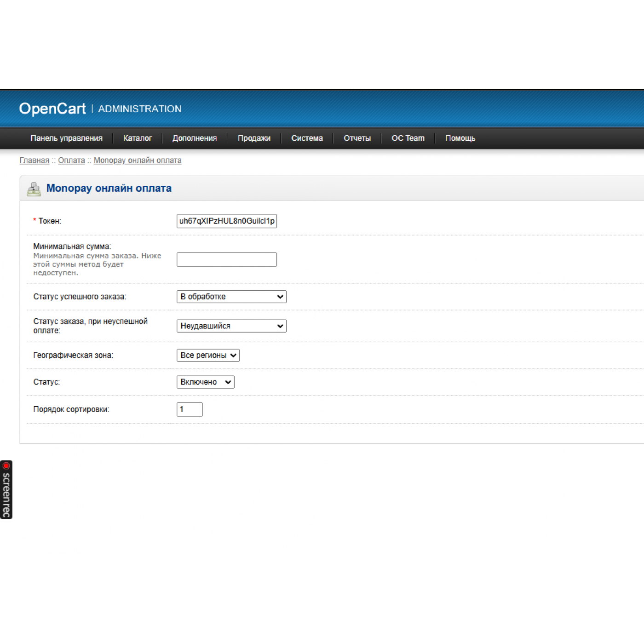The image size is (644, 644).
Task: Expand the Неудавшийся order status dropdown
Action: tap(231, 326)
